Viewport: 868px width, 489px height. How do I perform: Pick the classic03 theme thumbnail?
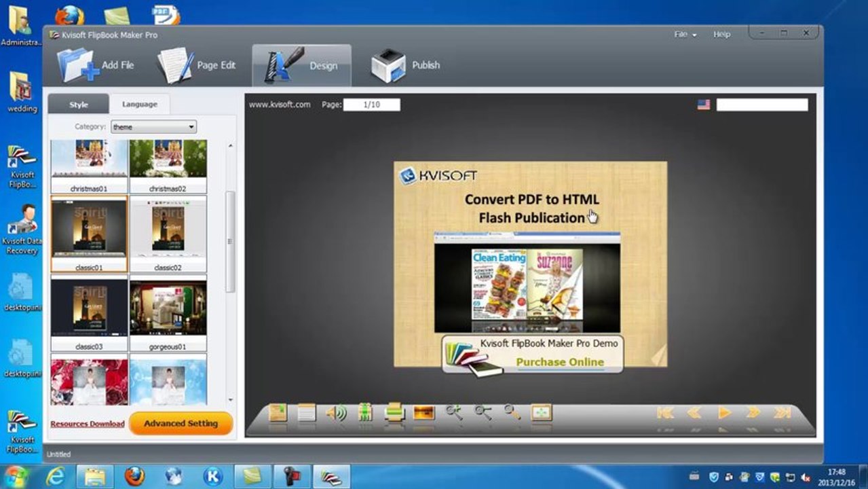[89, 313]
